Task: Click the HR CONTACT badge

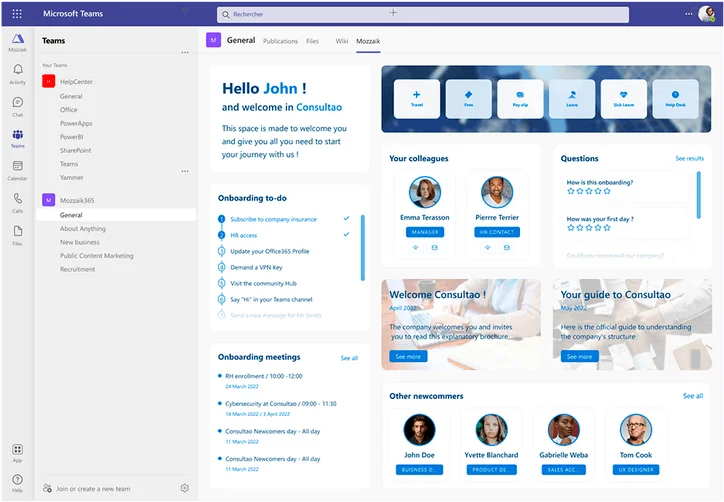Action: click(497, 232)
